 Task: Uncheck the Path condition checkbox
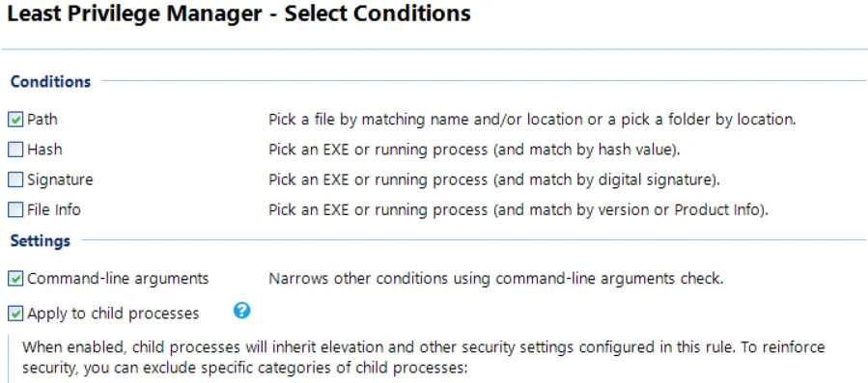(x=15, y=120)
